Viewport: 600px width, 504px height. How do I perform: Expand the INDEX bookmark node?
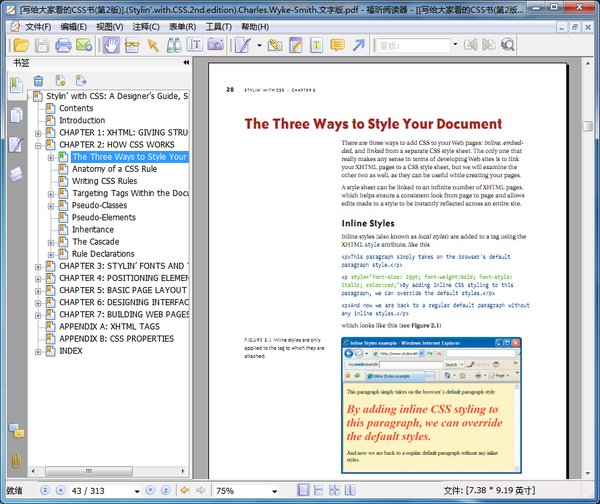(x=38, y=351)
